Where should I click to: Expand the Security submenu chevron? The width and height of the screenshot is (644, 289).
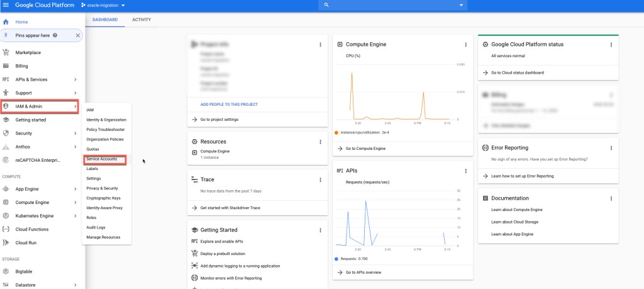(x=75, y=133)
